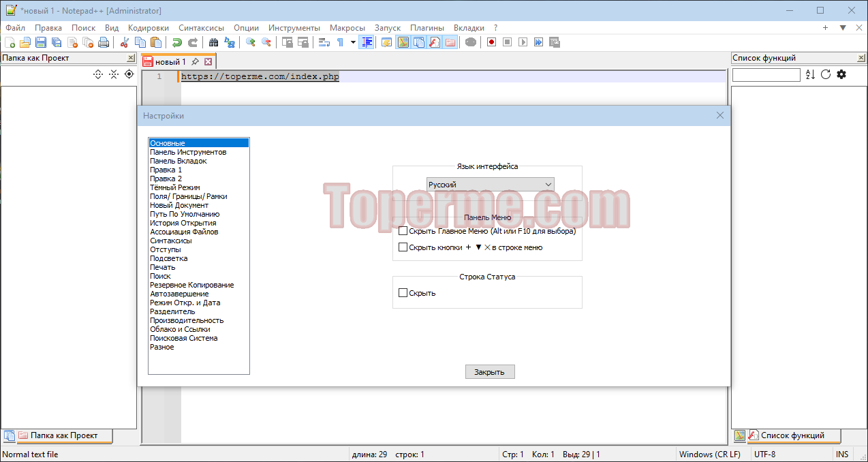This screenshot has width=868, height=462.
Task: Open the pilcrow dropdown arrow in toolbar
Action: tap(353, 42)
